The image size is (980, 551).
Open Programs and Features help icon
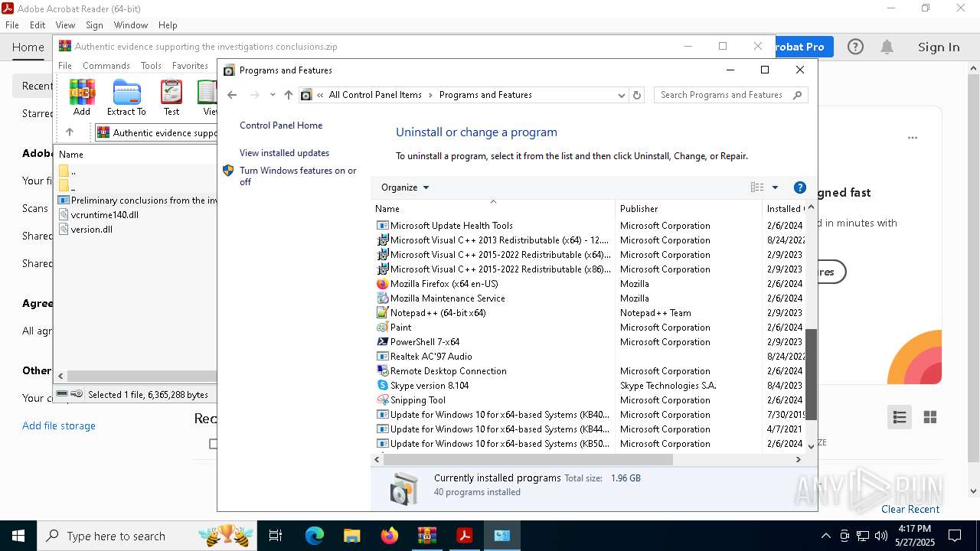pos(800,187)
